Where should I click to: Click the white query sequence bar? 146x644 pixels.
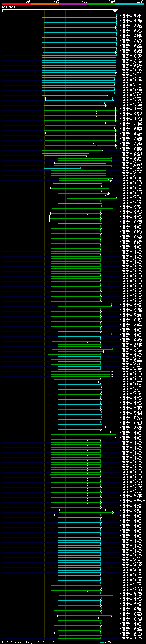click(60, 10)
